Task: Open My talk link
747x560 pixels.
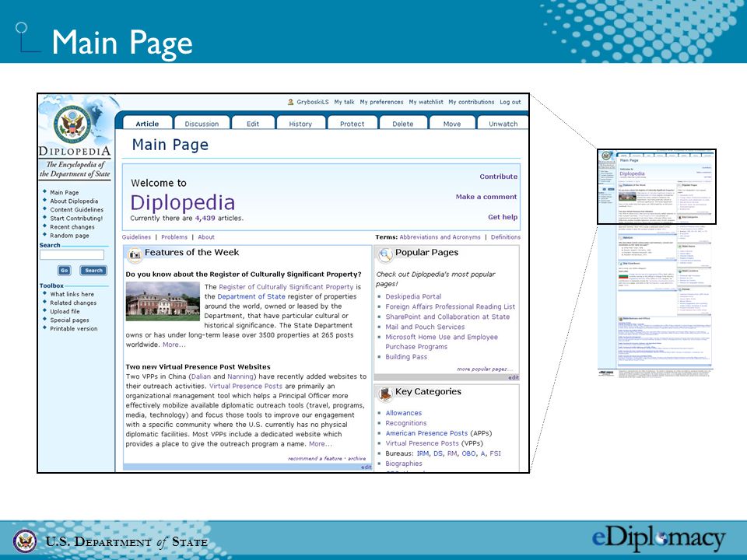Action: [x=345, y=102]
